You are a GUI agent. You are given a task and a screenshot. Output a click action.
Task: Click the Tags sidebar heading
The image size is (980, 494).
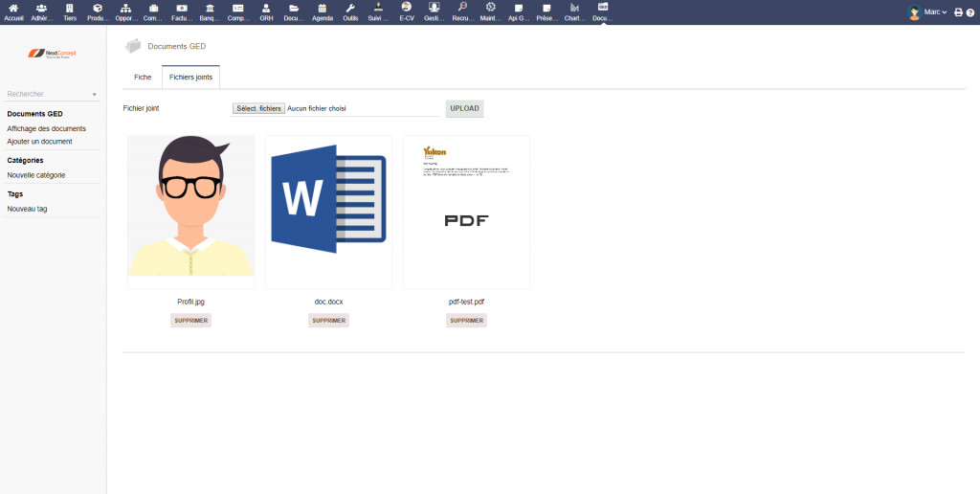15,193
